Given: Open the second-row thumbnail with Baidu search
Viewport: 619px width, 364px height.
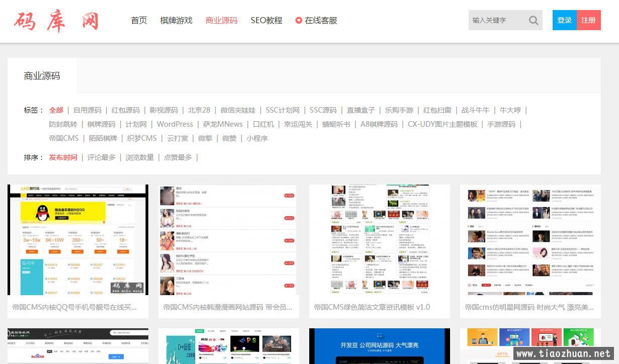Looking at the screenshot, I should tap(78, 346).
